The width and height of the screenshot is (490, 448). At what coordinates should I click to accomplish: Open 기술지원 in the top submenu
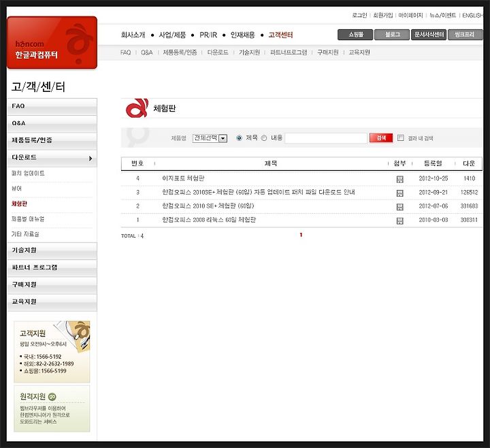tap(249, 52)
